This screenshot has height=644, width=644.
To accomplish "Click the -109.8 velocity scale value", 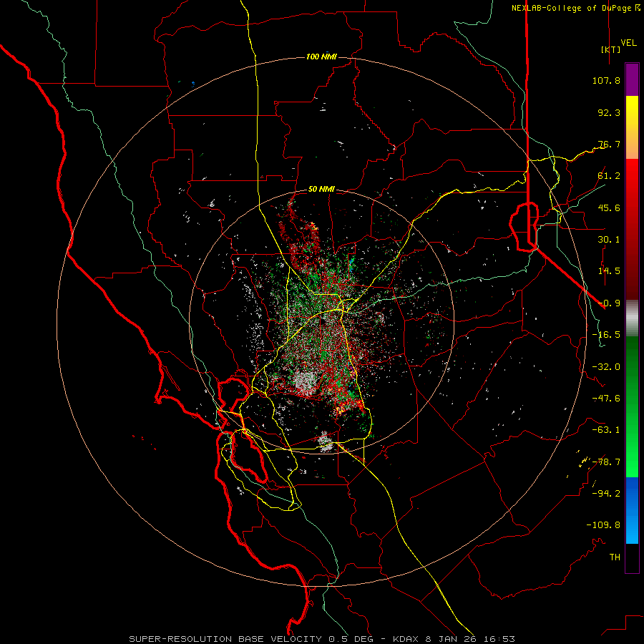I will [x=603, y=525].
